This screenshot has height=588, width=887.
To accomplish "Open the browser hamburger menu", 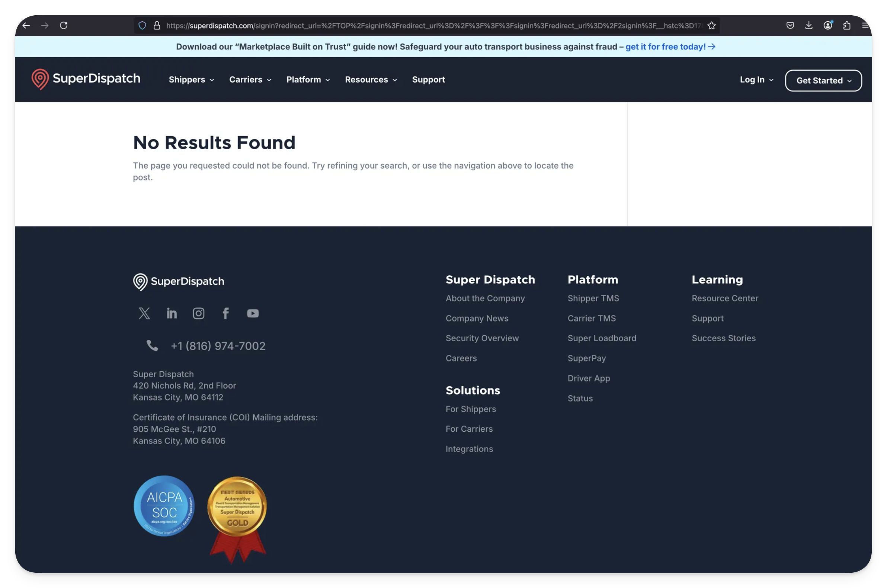I will (x=865, y=26).
